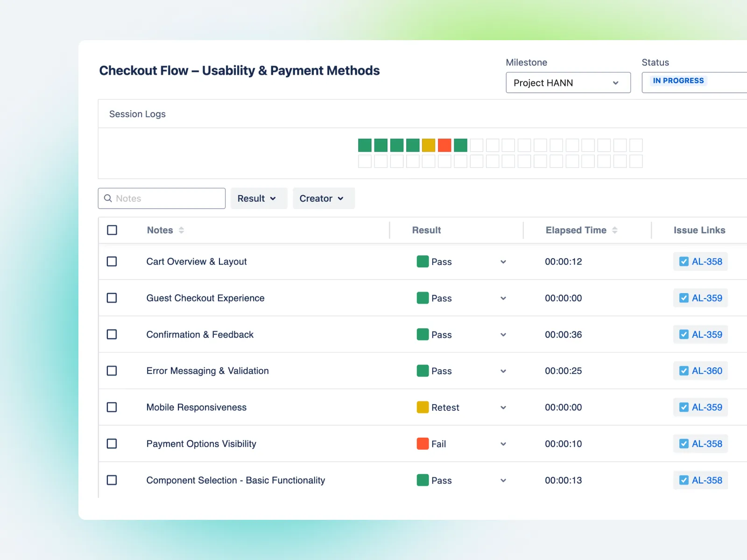The image size is (747, 560).
Task: Open the Result filter menu above the table
Action: [259, 198]
